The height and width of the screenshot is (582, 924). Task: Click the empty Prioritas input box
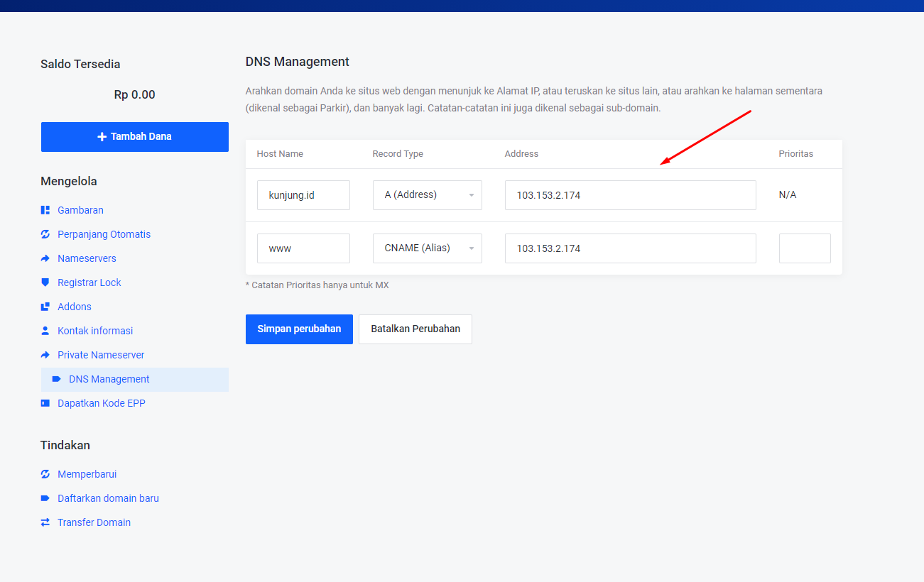805,248
